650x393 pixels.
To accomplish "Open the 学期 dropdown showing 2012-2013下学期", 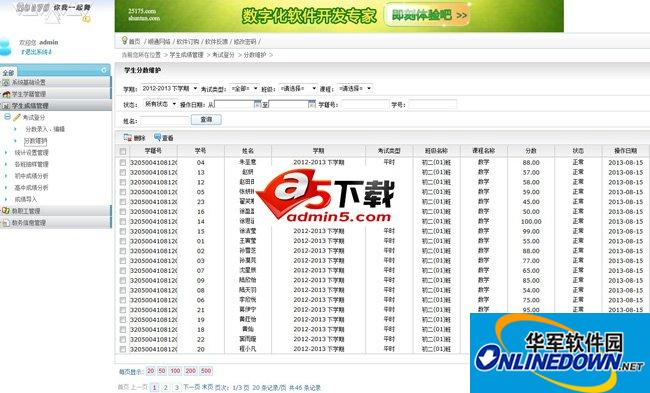I will [x=170, y=88].
